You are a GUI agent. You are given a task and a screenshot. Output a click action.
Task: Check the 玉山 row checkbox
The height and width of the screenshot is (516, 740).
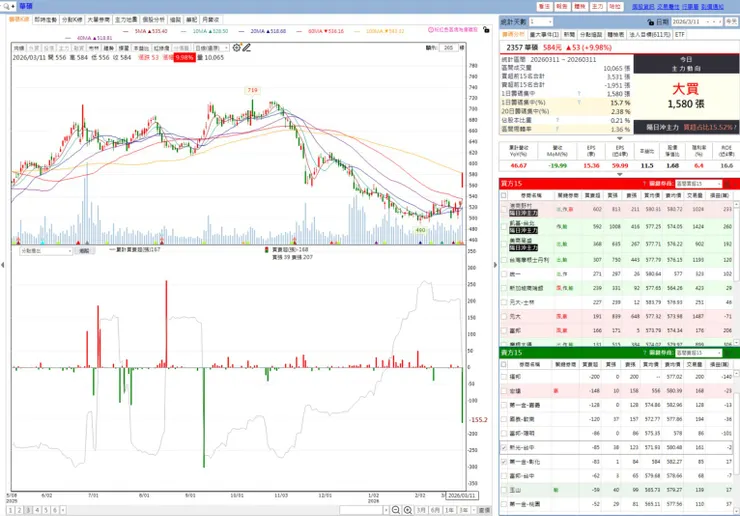(504, 490)
